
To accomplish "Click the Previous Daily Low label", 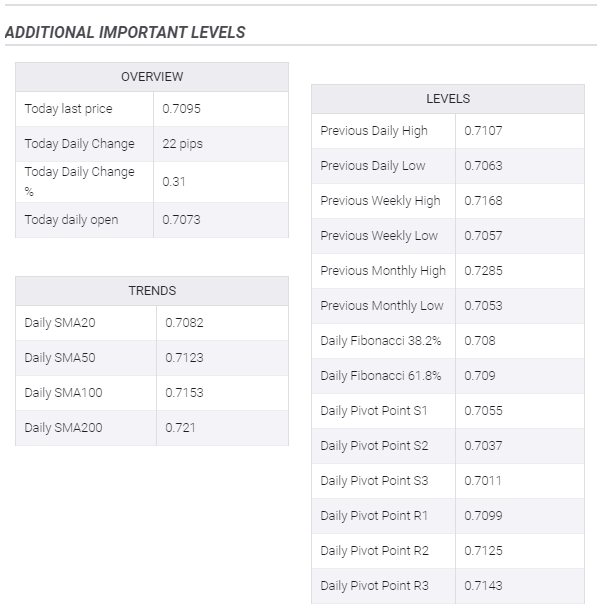I will click(373, 166).
